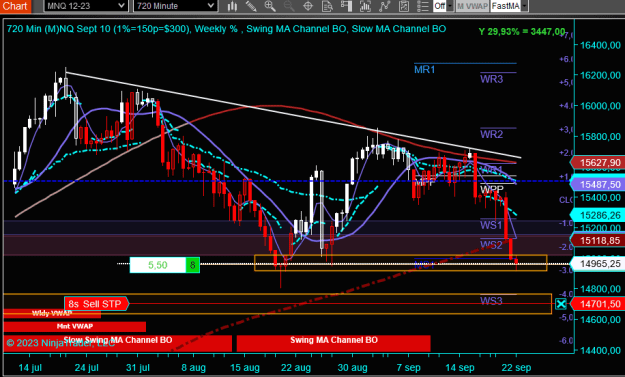Select the 8s Sell STP order label
Viewport: 625px width, 377px height.
(96, 304)
